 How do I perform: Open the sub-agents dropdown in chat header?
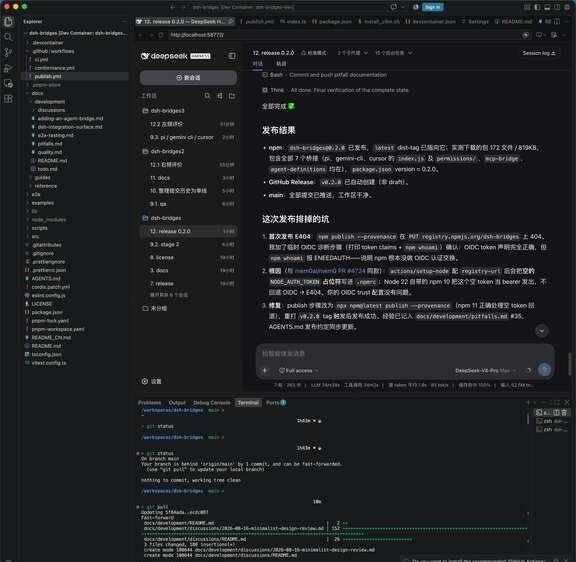point(352,53)
